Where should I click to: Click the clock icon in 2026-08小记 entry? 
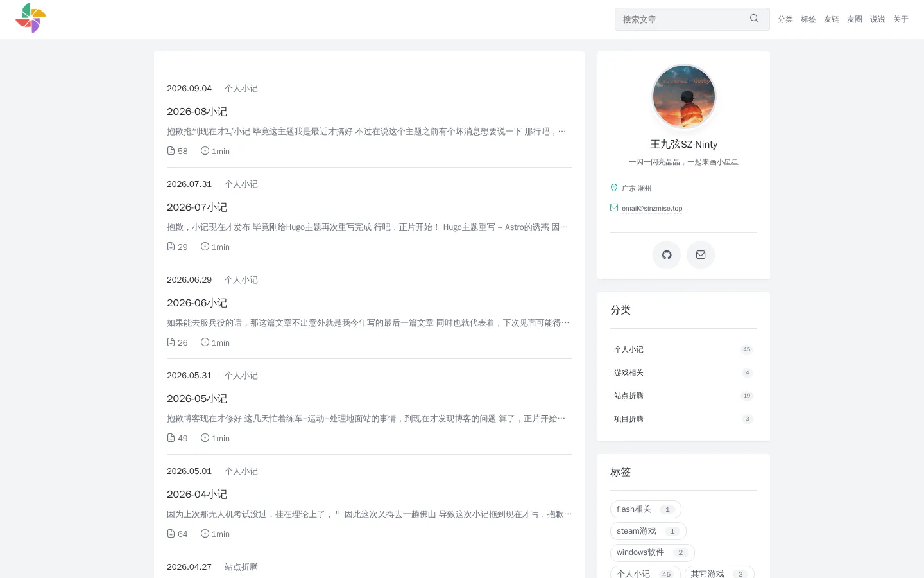[205, 151]
